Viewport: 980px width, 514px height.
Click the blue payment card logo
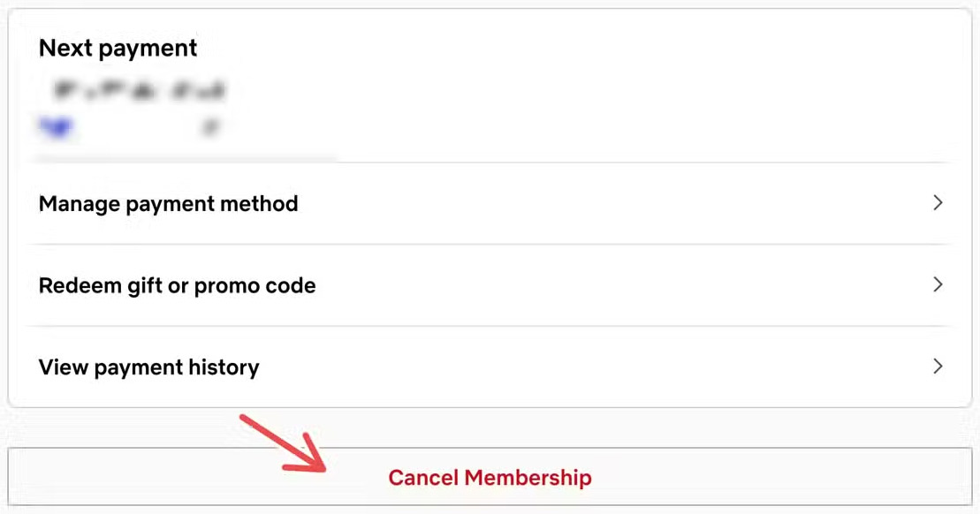point(55,126)
